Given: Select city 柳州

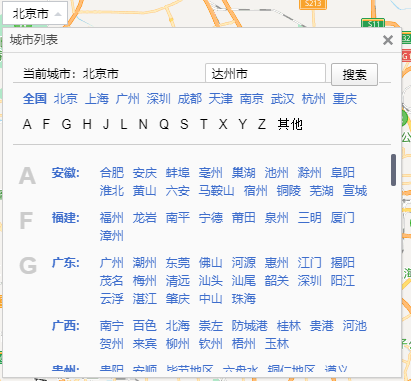Looking at the screenshot, I should (x=178, y=344).
